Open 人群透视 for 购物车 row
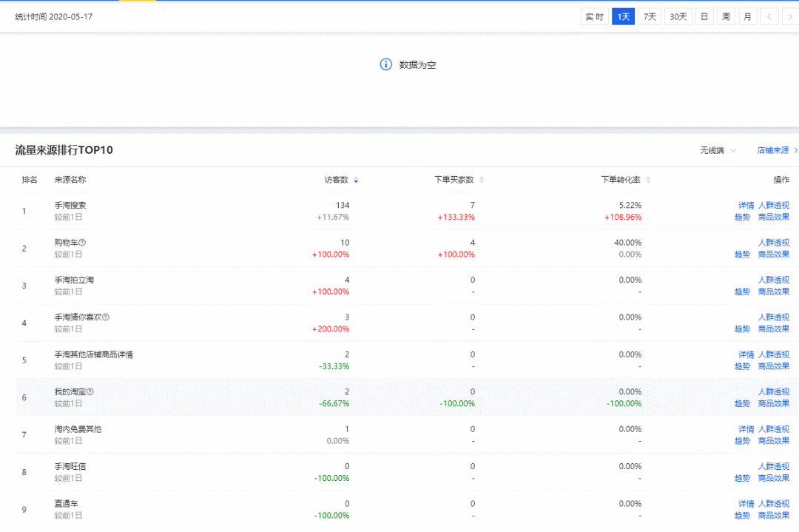 774,243
